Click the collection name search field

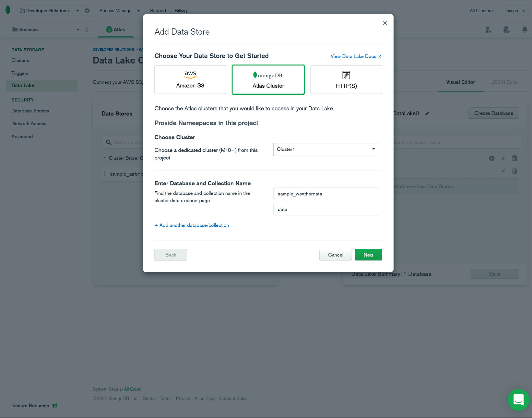tap(457, 142)
